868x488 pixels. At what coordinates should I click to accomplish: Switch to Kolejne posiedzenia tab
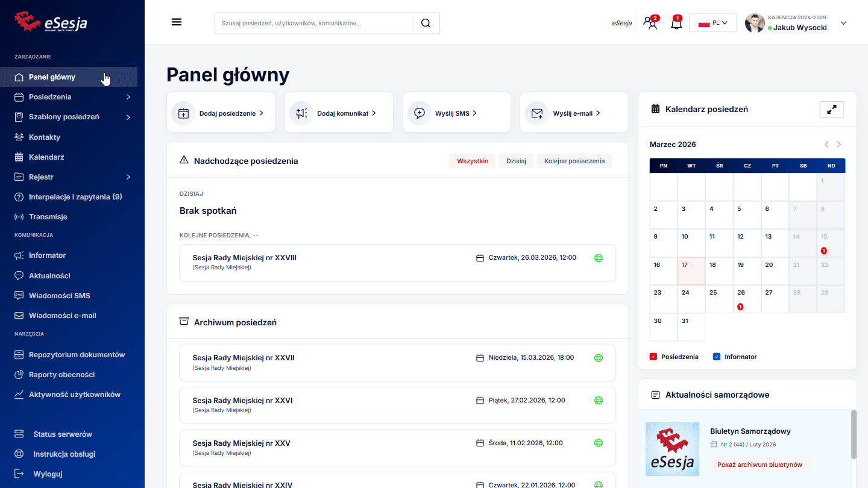point(574,161)
